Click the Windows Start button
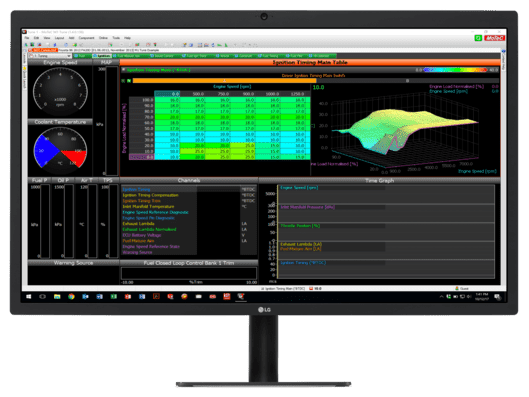 pos(29,296)
